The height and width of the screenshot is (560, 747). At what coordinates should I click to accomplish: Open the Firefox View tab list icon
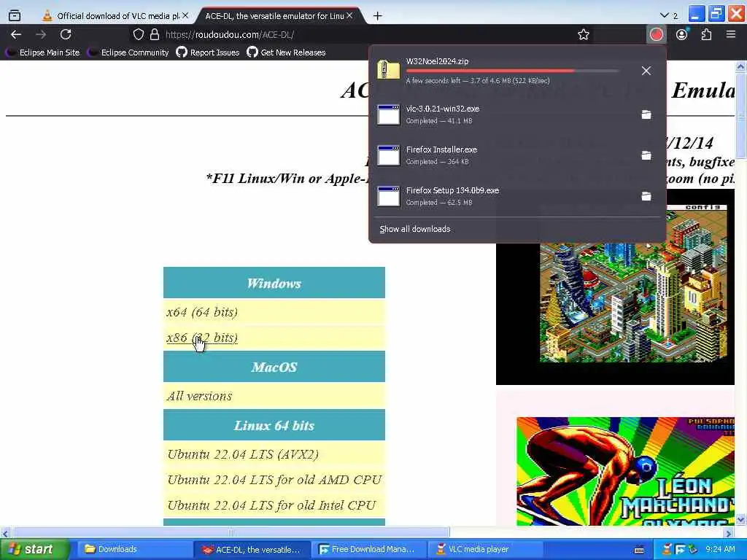point(15,16)
